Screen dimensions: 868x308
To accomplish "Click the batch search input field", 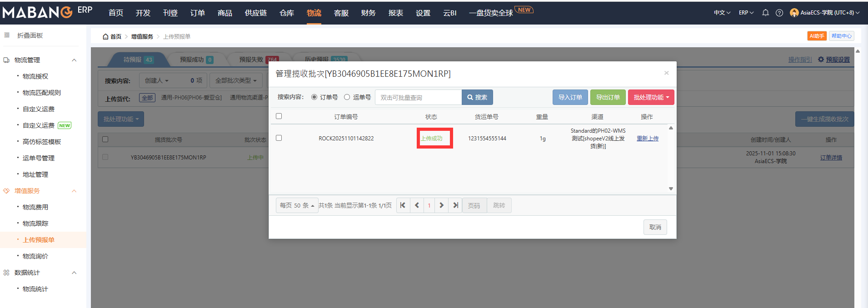I will [x=418, y=97].
